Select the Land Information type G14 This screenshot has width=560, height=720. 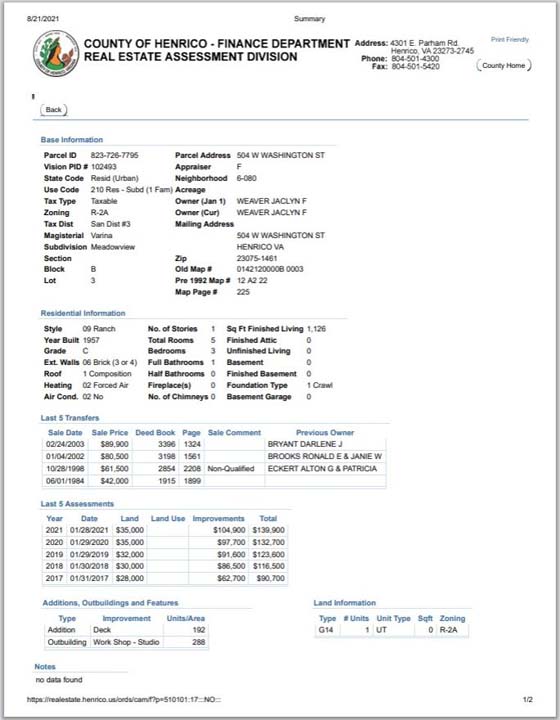326,630
